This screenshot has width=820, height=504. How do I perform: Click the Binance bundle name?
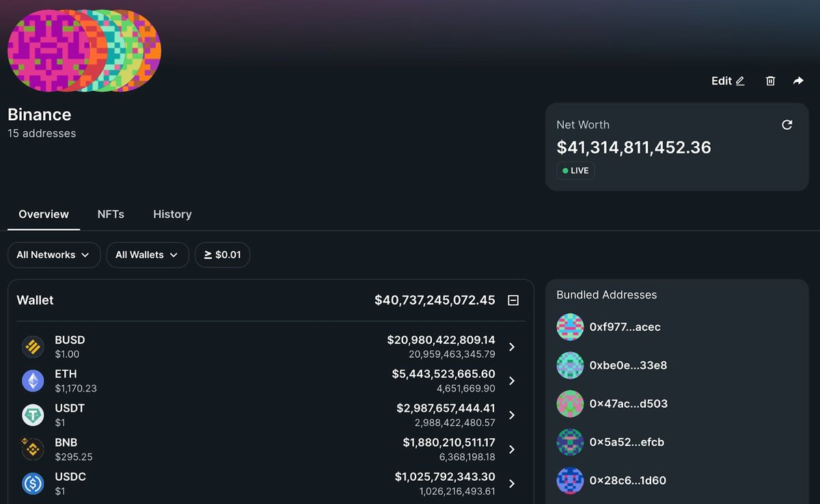(40, 114)
